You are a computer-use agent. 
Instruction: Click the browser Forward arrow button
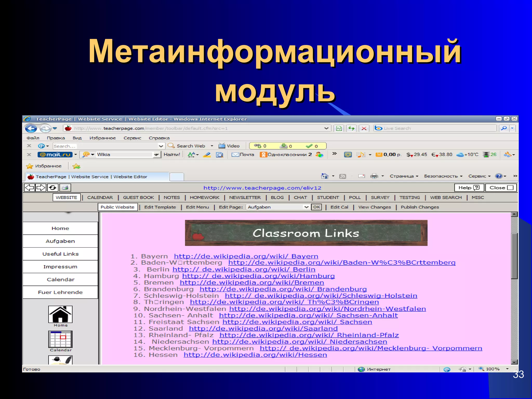coord(45,128)
